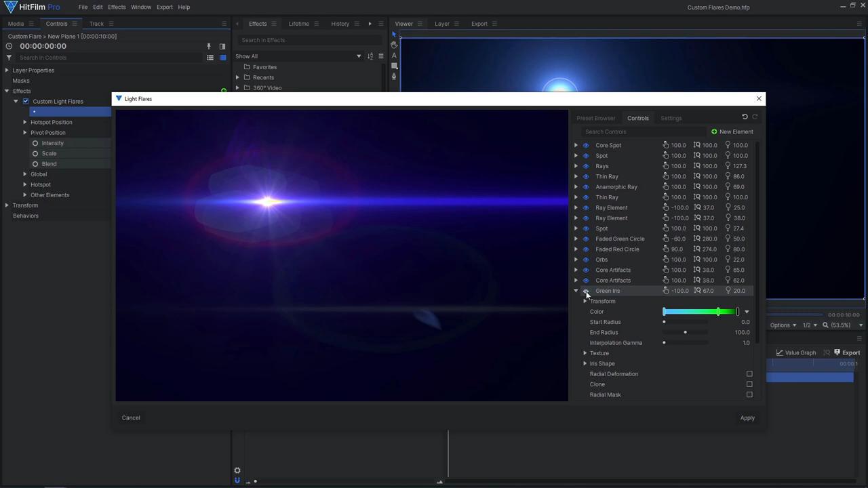Click the Orbs intensity bulb icon
The height and width of the screenshot is (488, 868).
pyautogui.click(x=728, y=260)
